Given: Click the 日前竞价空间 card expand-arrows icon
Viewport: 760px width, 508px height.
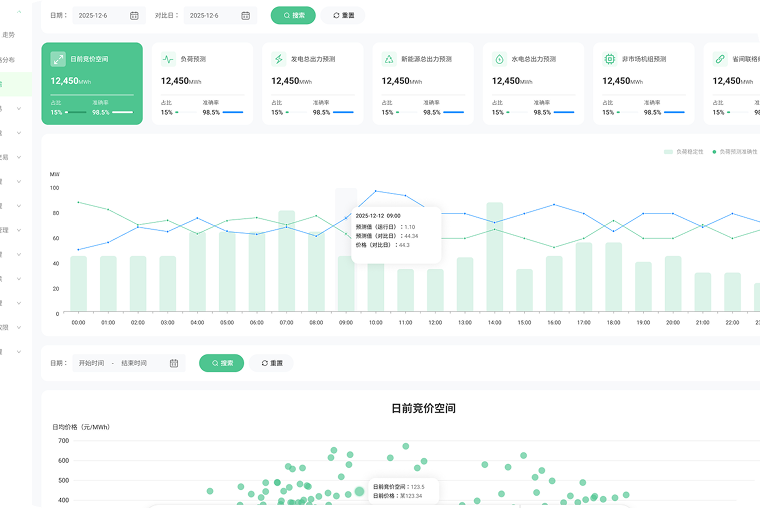Looking at the screenshot, I should [x=58, y=59].
